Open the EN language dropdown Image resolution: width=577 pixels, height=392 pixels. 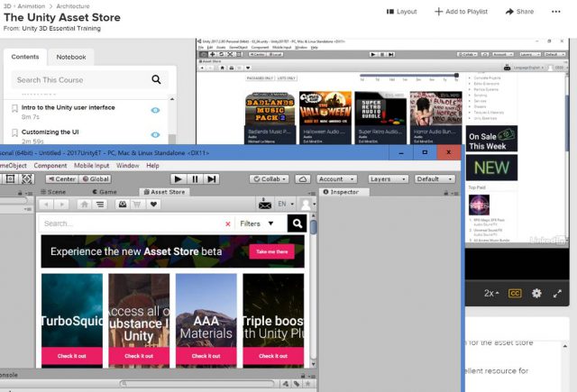(x=286, y=204)
